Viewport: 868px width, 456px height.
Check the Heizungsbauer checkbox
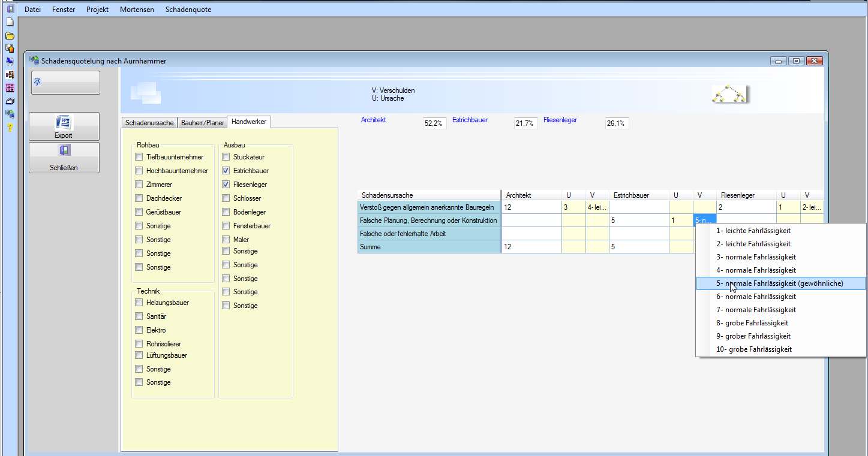[x=139, y=303]
